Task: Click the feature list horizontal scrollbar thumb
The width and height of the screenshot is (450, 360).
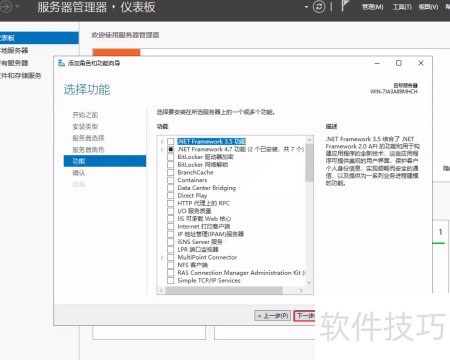Action: pyautogui.click(x=224, y=290)
